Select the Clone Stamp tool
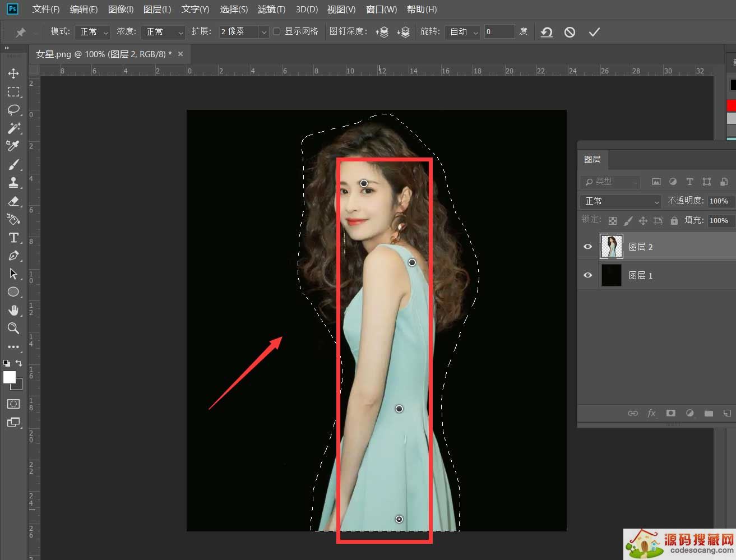The image size is (736, 560). 13,182
